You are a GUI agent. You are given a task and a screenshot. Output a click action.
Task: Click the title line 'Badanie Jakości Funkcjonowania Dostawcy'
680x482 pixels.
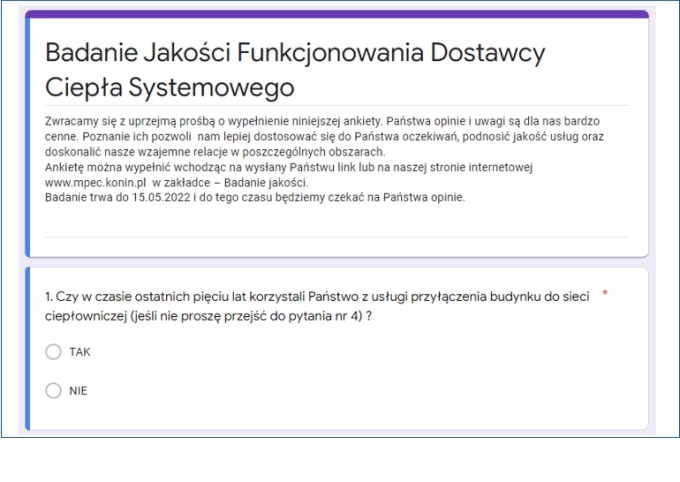tap(296, 52)
